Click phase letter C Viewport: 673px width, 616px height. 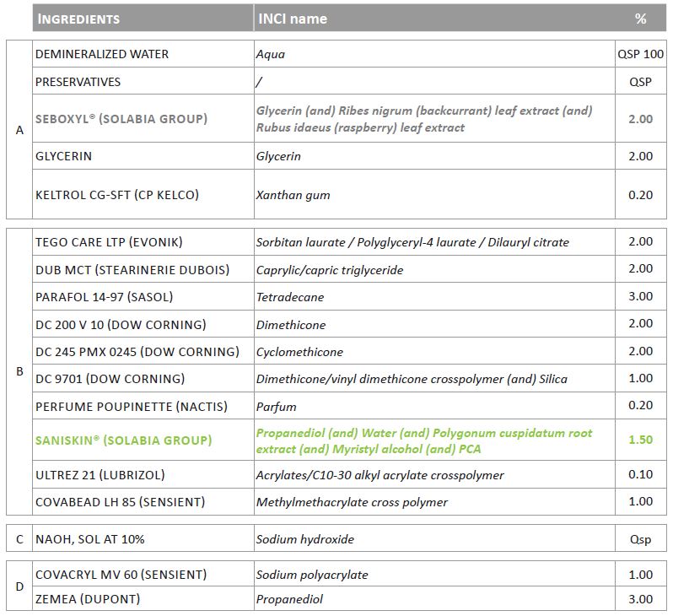[19, 539]
